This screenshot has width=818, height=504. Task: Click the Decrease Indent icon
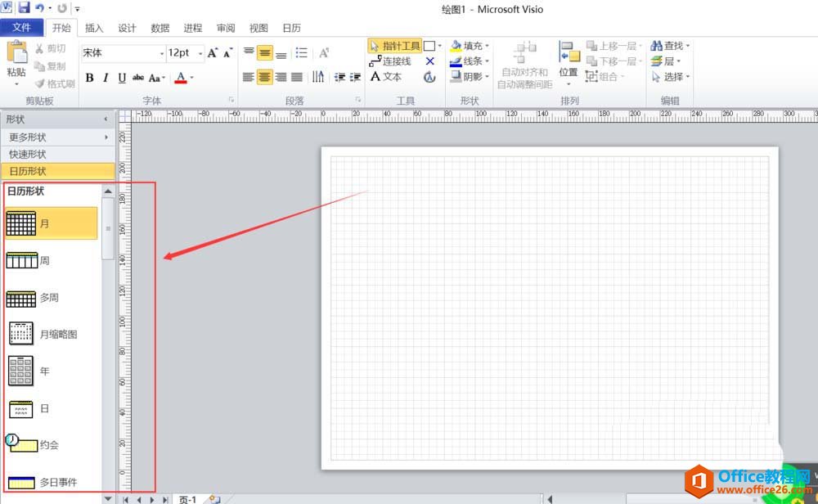(339, 78)
